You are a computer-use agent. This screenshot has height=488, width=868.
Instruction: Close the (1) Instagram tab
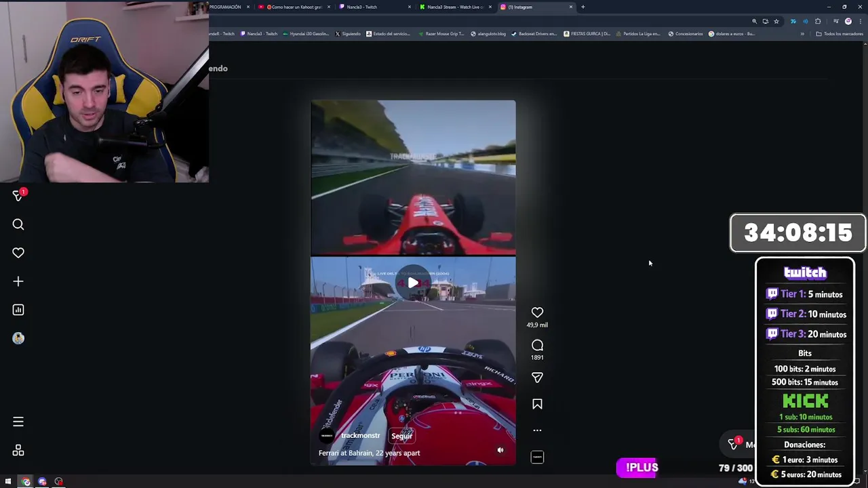[571, 7]
